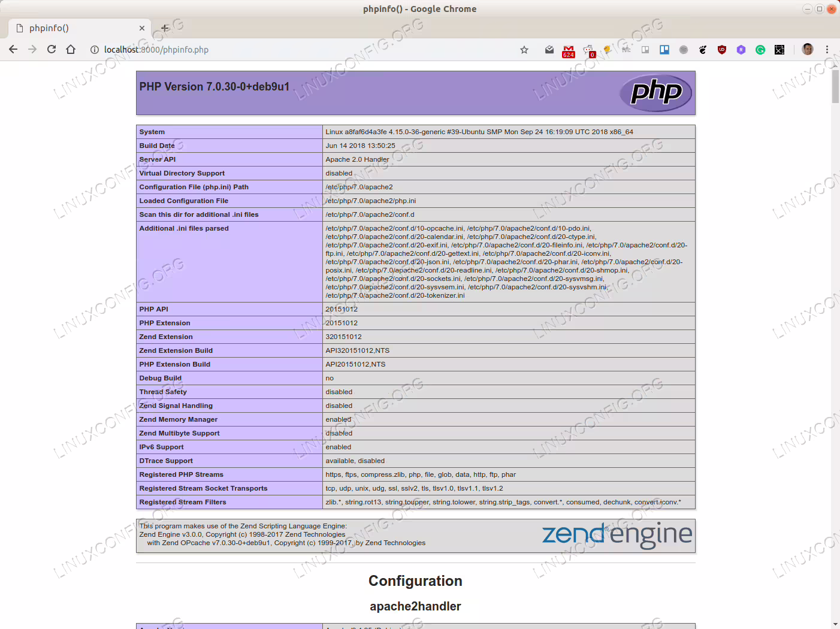Close the phpinfo() tab
This screenshot has height=629, width=840.
142,28
